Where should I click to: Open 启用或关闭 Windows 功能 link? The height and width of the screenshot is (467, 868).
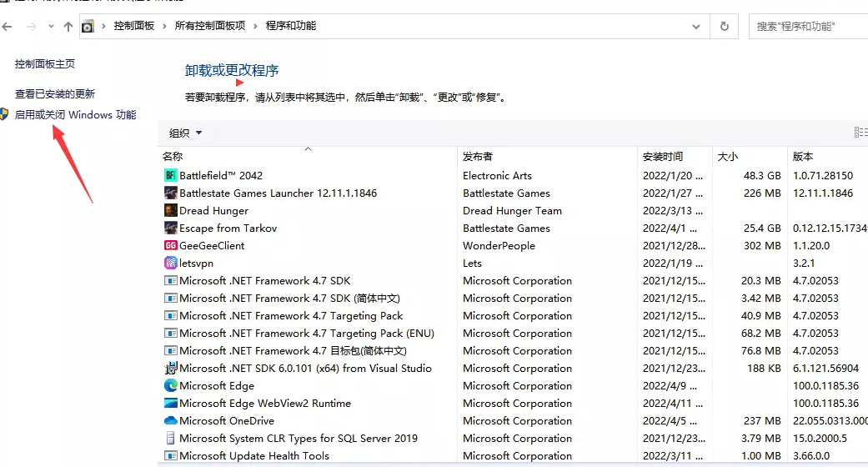coord(75,115)
